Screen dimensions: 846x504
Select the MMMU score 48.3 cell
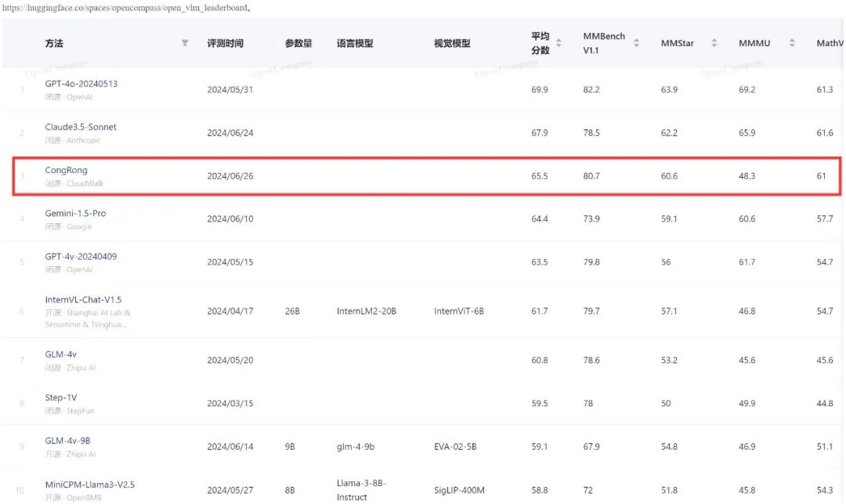coord(747,176)
